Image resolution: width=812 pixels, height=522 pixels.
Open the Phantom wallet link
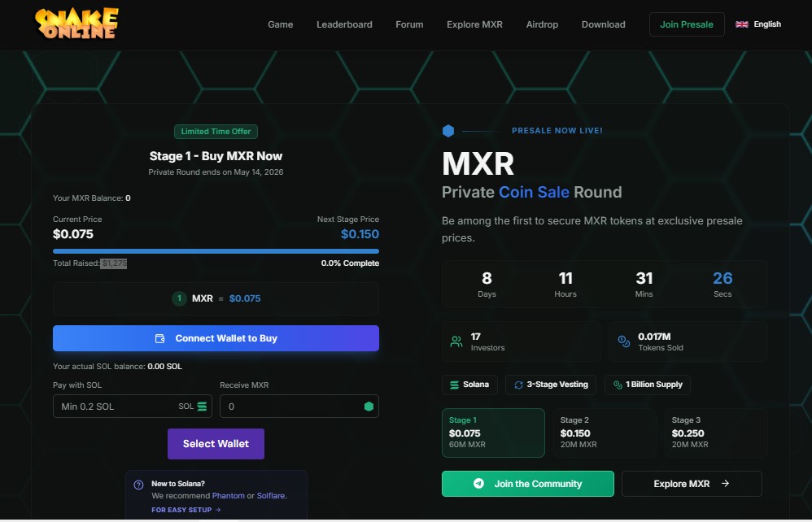(229, 496)
